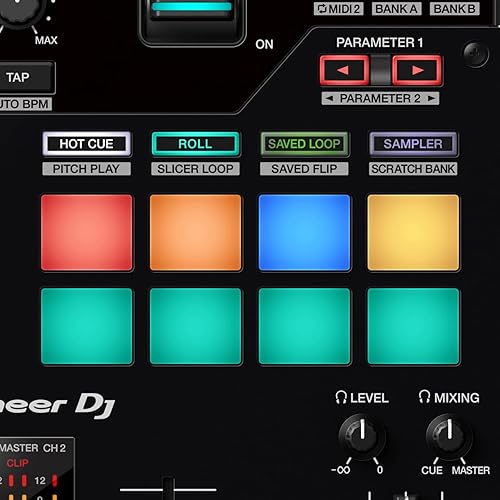Hit the teal pad under the yellow pad
Image resolution: width=500 pixels, height=500 pixels.
tap(413, 326)
